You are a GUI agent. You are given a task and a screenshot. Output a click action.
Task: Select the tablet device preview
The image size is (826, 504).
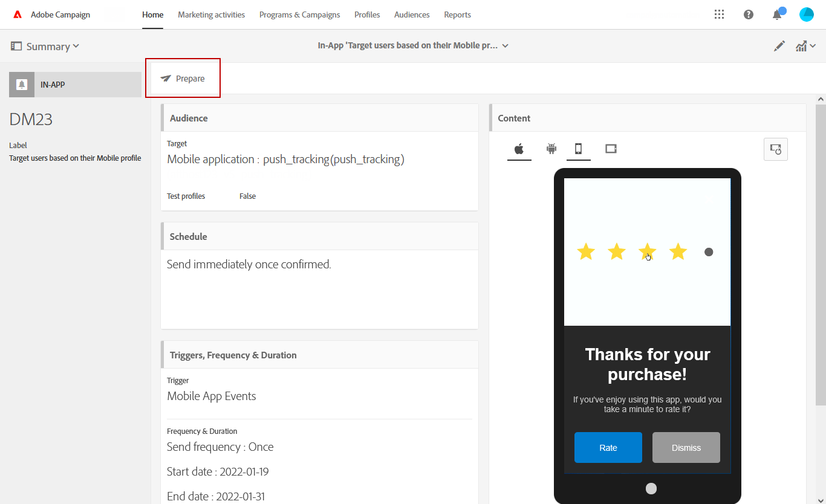(x=611, y=149)
